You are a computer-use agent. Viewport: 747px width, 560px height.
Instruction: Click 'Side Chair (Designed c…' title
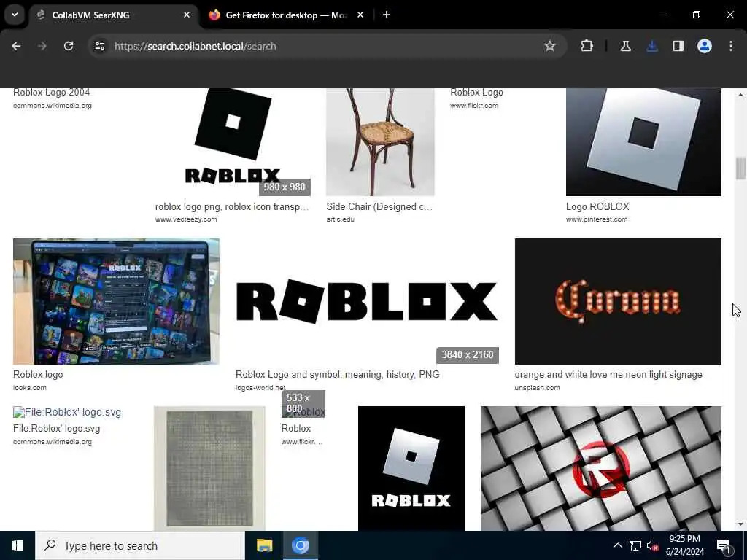pos(379,206)
